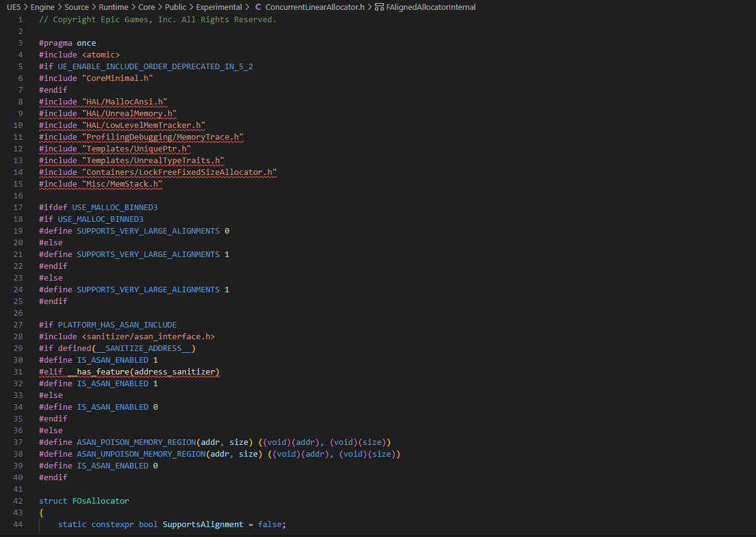This screenshot has height=537, width=756.
Task: Click line number 42 in the gutter
Action: [x=19, y=501]
